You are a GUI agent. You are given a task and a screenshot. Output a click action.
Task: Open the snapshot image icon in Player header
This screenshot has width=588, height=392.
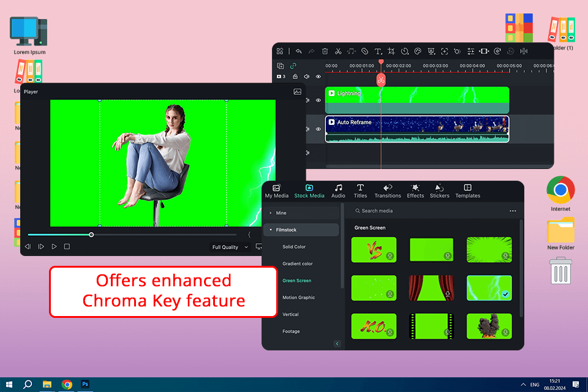coord(298,91)
